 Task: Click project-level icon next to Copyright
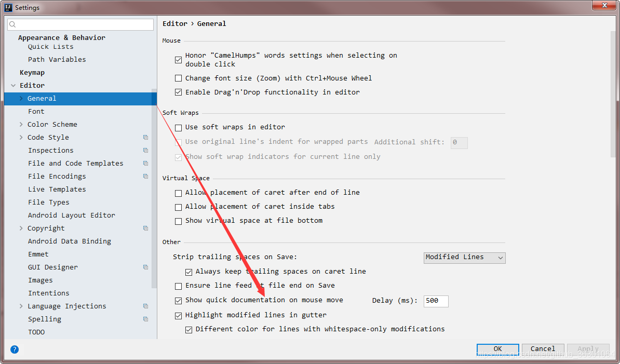145,228
